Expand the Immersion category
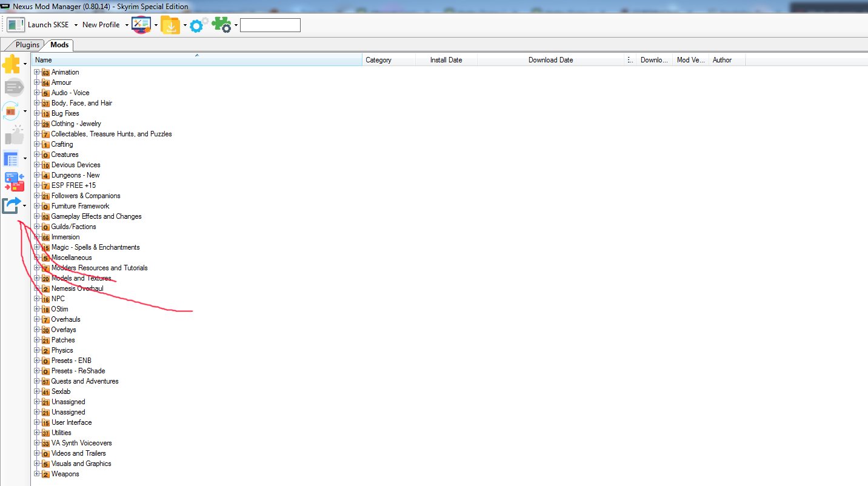868x486 pixels. tap(37, 237)
